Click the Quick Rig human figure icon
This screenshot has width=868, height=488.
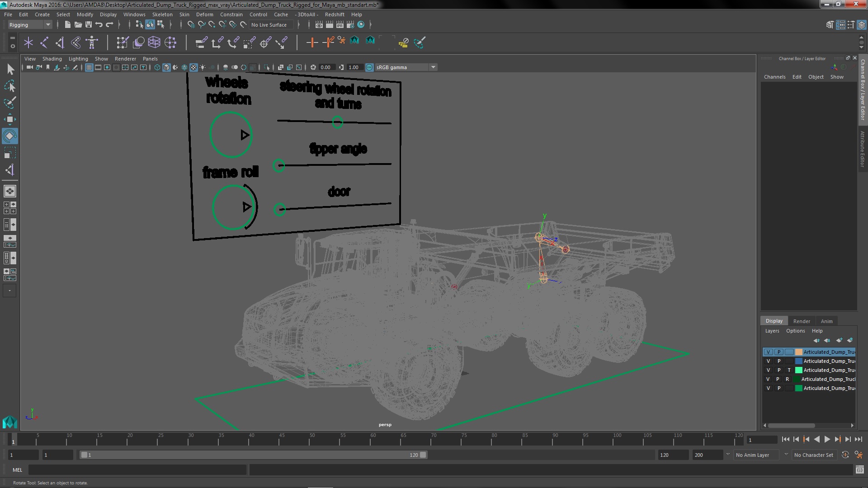(x=92, y=42)
